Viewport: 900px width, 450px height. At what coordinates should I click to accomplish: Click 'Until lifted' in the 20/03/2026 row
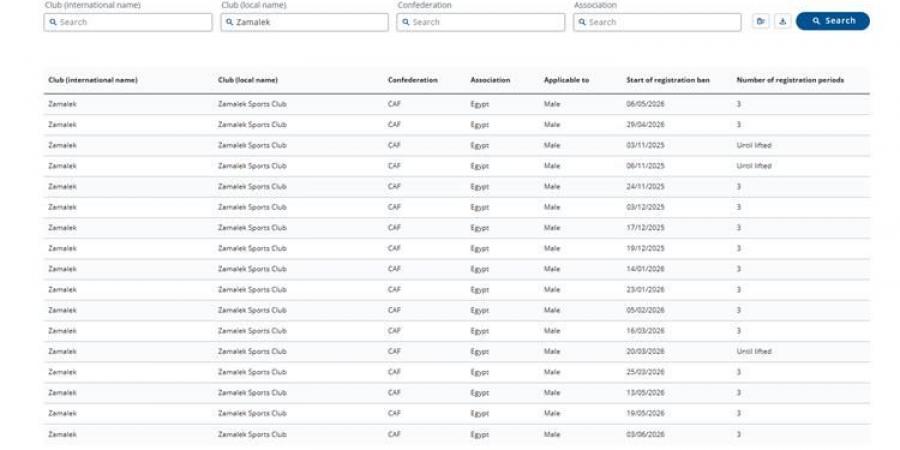[754, 352]
